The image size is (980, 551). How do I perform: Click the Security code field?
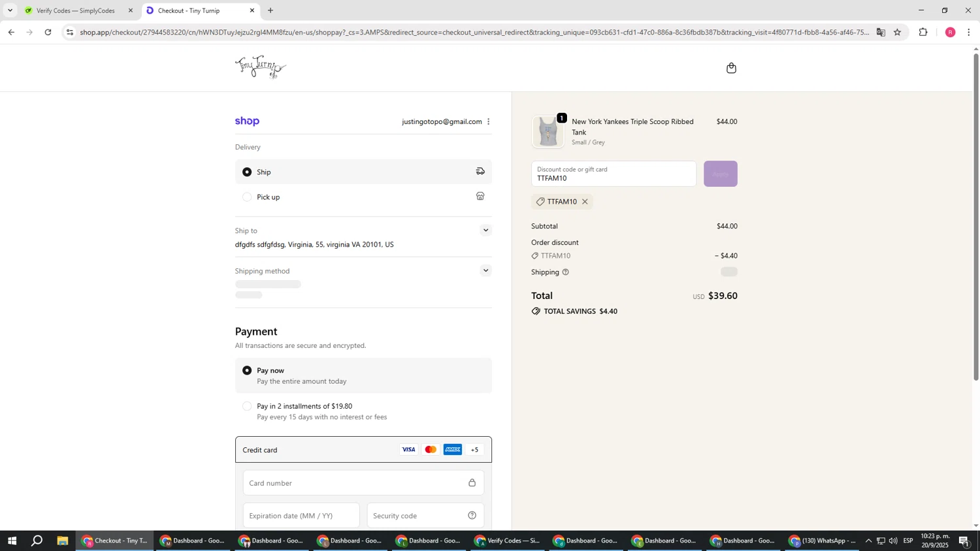(425, 516)
